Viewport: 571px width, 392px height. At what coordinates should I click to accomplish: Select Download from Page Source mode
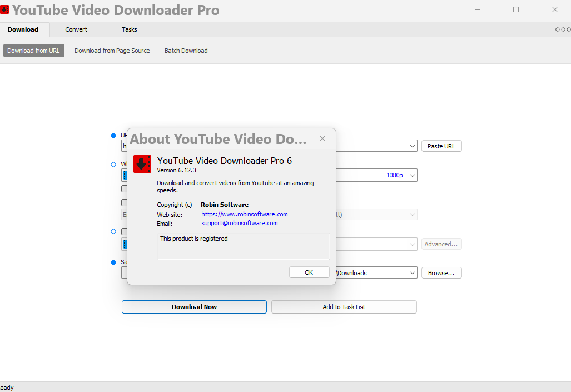click(112, 51)
